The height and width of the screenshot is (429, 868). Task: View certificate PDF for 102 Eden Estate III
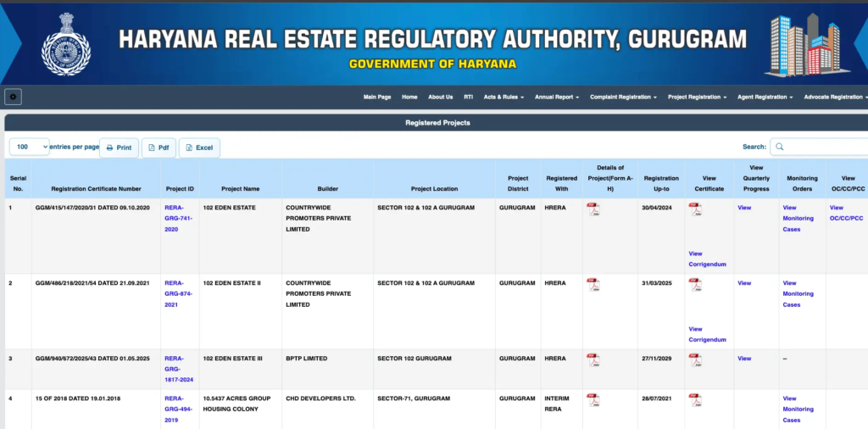tap(695, 360)
